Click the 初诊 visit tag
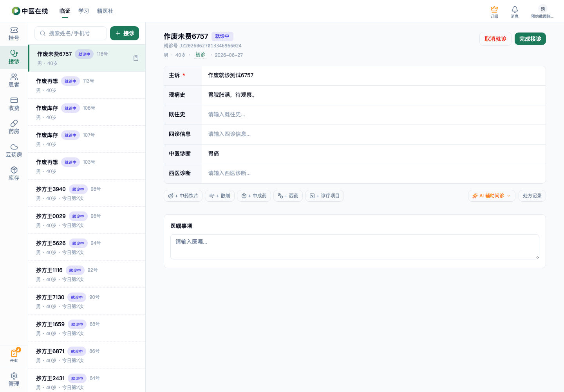The height and width of the screenshot is (392, 564). 200,55
